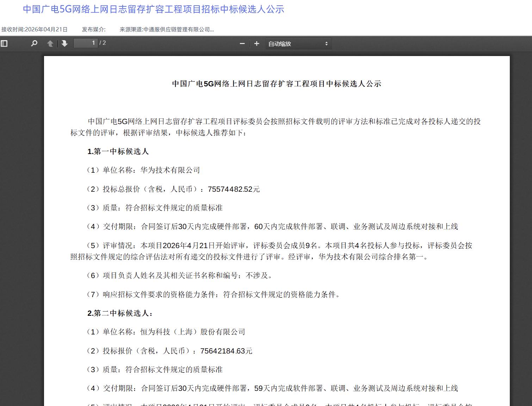Open the 自动缩放 zoom dropdown
Image resolution: width=532 pixels, height=406 pixels.
298,44
